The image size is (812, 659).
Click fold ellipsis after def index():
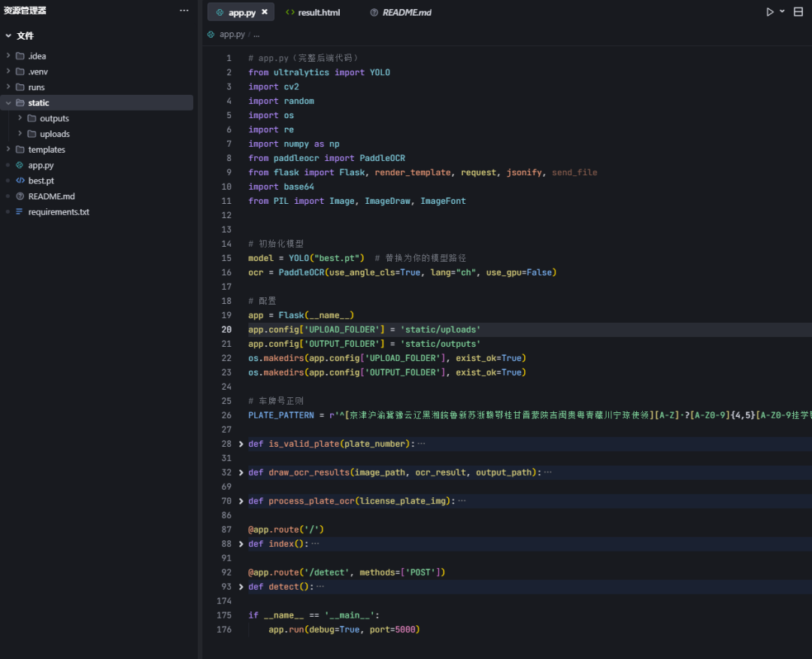tap(315, 544)
